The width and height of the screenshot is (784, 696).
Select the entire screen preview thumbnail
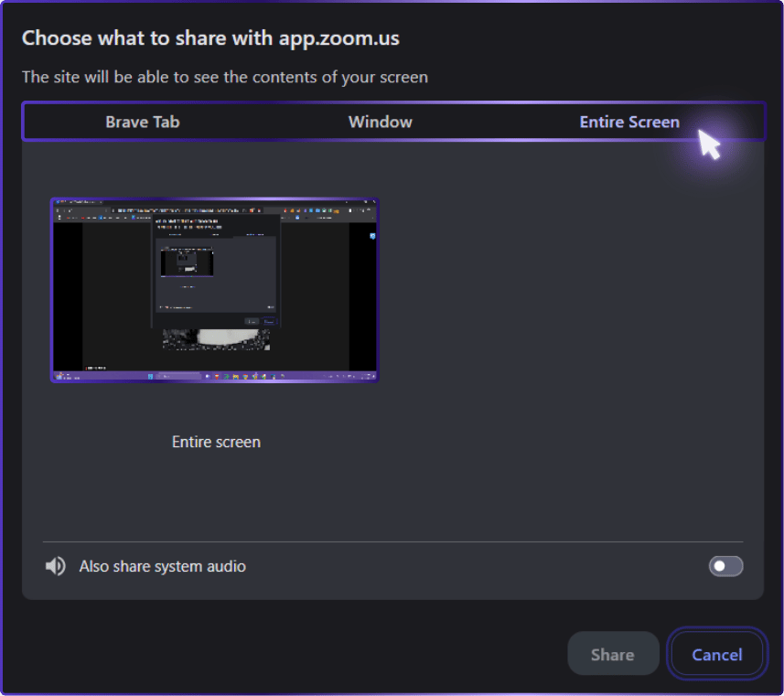tap(214, 290)
